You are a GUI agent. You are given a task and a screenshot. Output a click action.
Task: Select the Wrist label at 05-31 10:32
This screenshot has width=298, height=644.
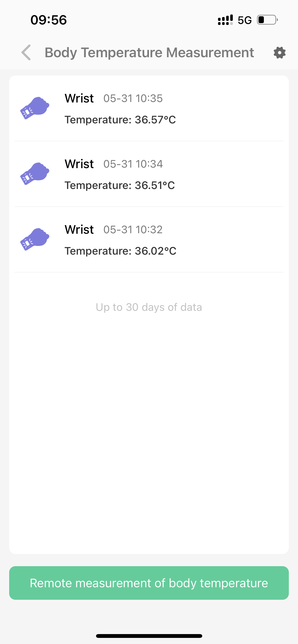click(x=79, y=229)
